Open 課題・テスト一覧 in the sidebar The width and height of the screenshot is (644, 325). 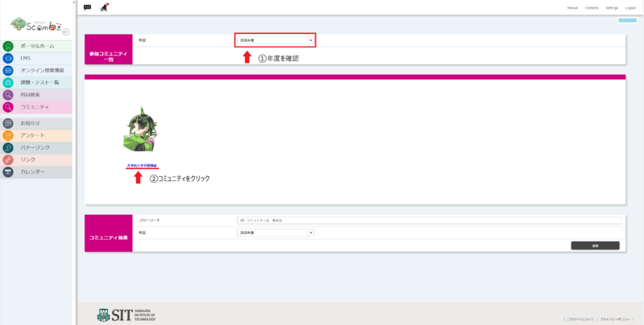(x=8, y=82)
